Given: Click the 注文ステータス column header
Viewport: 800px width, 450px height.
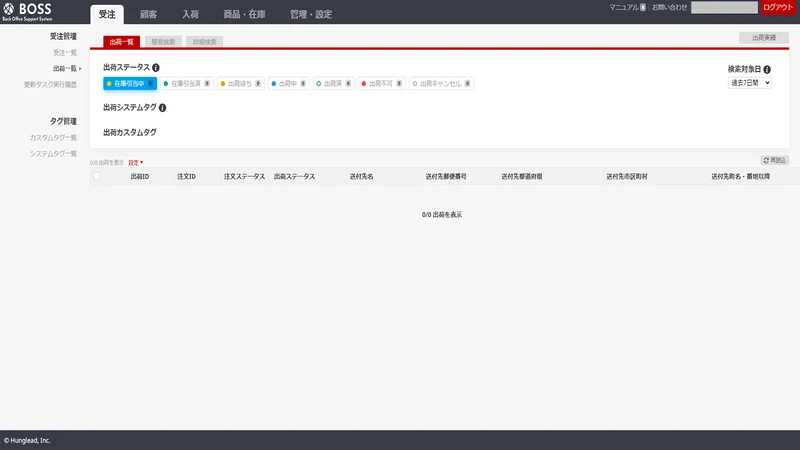Looking at the screenshot, I should tap(244, 177).
